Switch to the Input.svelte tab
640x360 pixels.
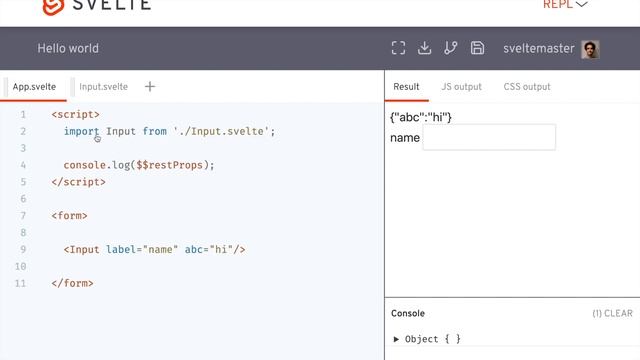pyautogui.click(x=103, y=87)
